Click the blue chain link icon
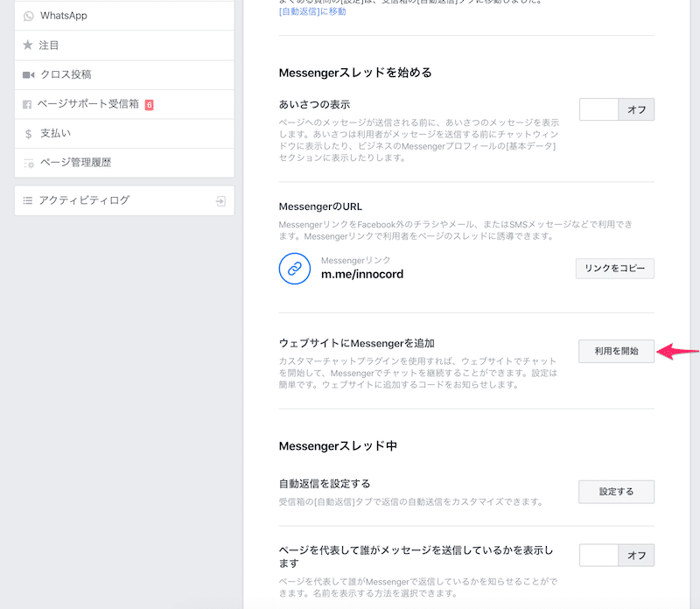700x609 pixels. point(295,269)
